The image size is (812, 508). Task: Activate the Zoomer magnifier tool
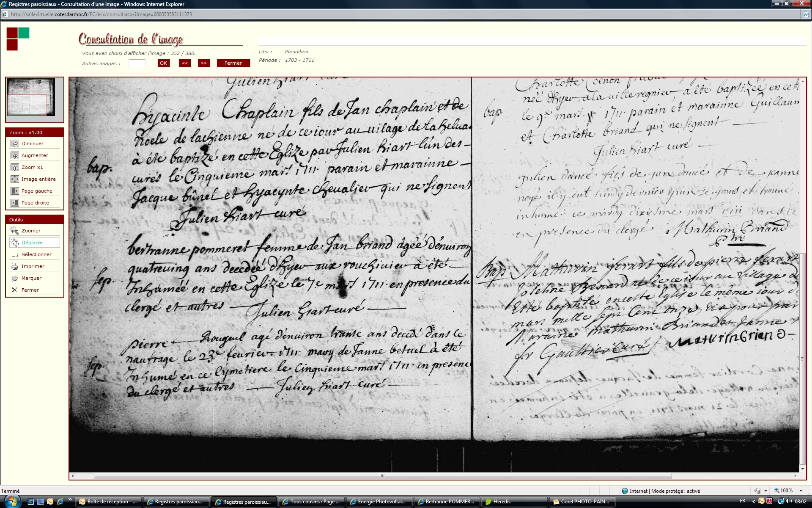point(15,231)
